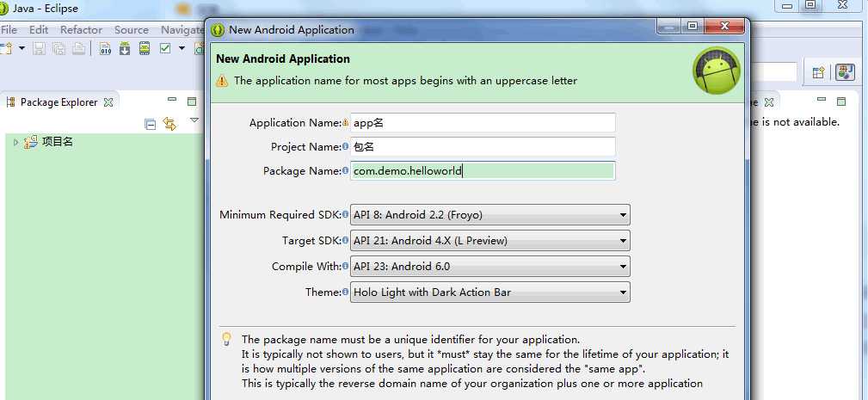Close the right-side outline view tab

768,102
